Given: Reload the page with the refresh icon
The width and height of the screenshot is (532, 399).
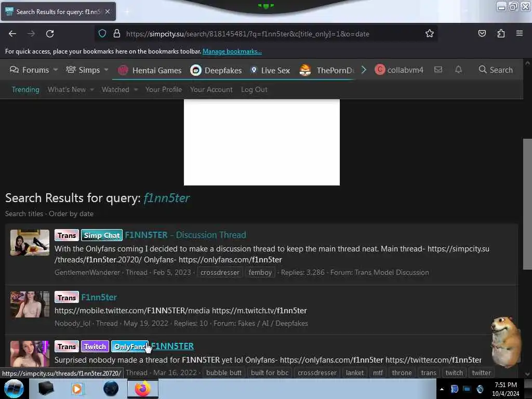Looking at the screenshot, I should click(x=50, y=34).
